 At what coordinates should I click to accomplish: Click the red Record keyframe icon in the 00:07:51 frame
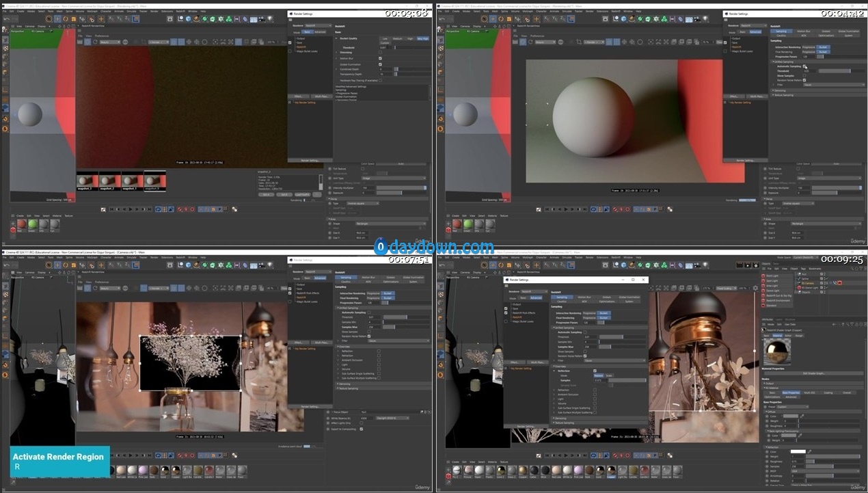180,455
